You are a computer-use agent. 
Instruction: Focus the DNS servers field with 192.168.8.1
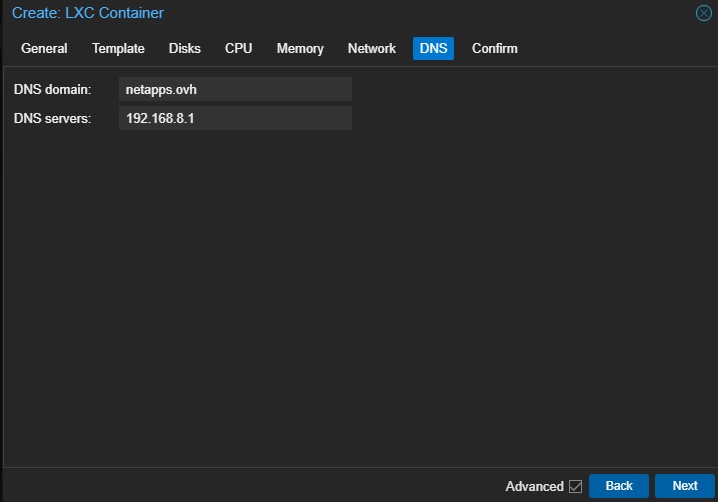click(x=235, y=119)
